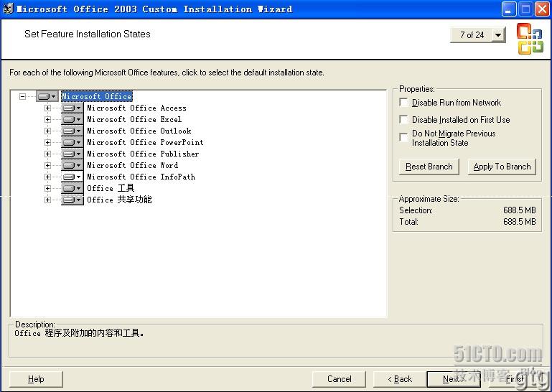Cancel the installation wizard

click(x=339, y=379)
